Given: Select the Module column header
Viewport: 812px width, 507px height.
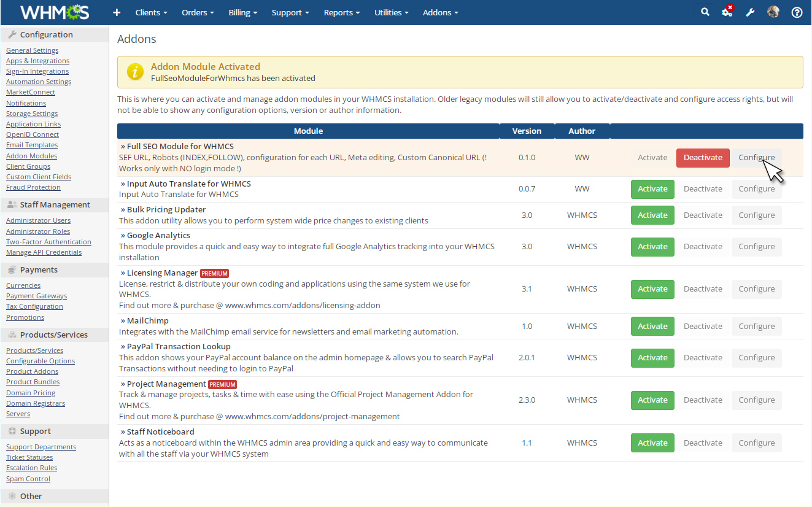Looking at the screenshot, I should click(x=308, y=131).
